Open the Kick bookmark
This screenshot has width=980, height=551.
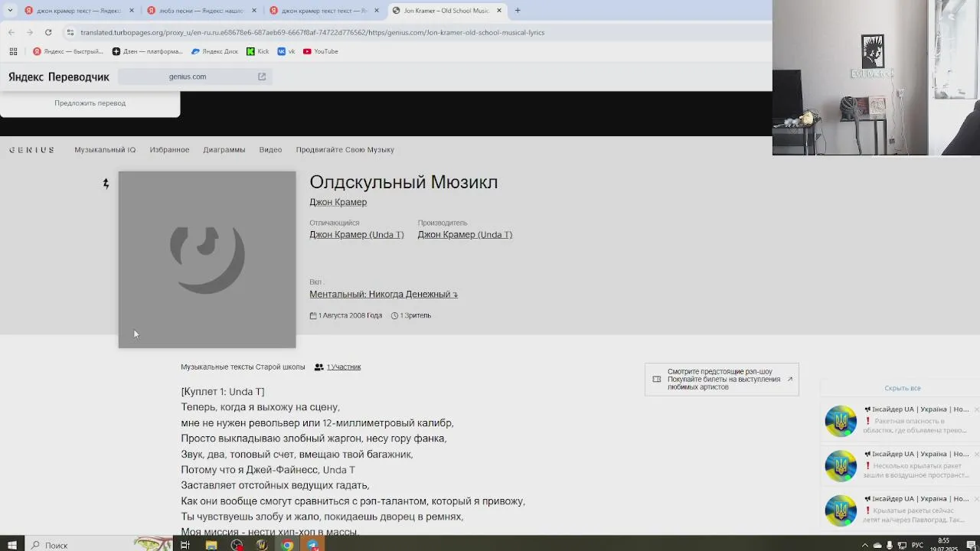pyautogui.click(x=258, y=51)
